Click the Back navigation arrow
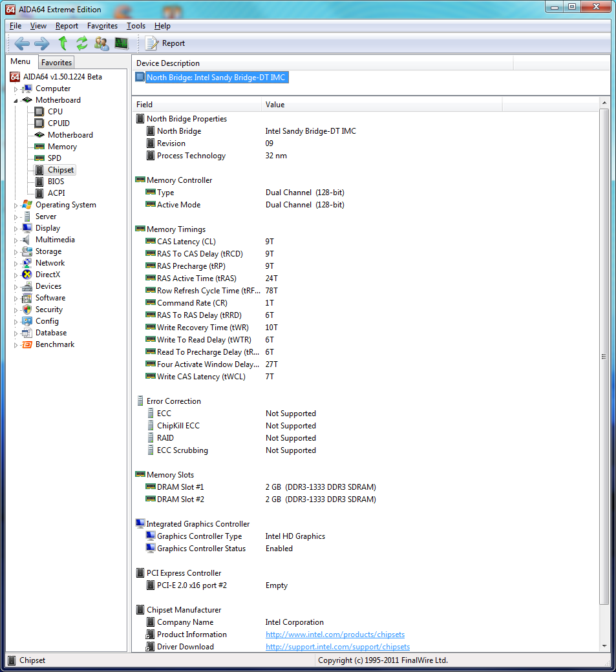616x672 pixels. click(x=21, y=43)
